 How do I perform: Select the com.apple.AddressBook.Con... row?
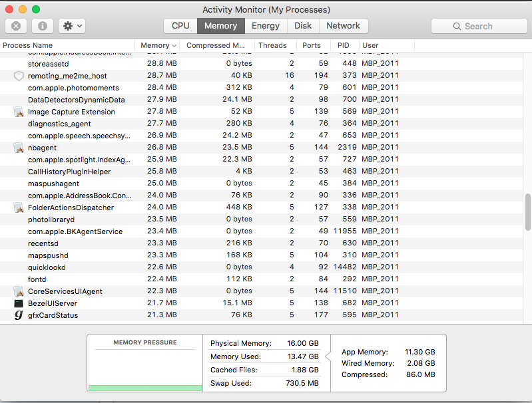(261, 196)
